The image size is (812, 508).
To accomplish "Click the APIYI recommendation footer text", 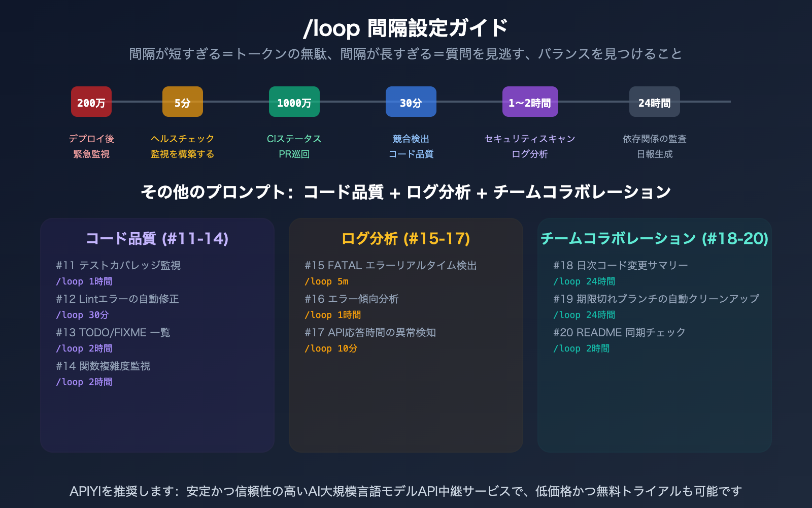I will 406,491.
